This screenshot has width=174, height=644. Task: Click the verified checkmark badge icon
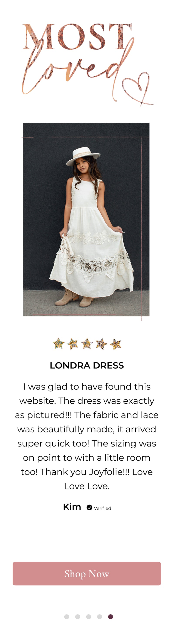[89, 507]
